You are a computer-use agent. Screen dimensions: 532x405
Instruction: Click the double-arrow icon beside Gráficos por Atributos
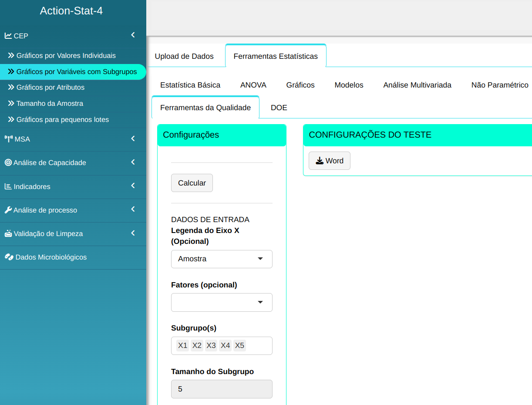pos(11,88)
